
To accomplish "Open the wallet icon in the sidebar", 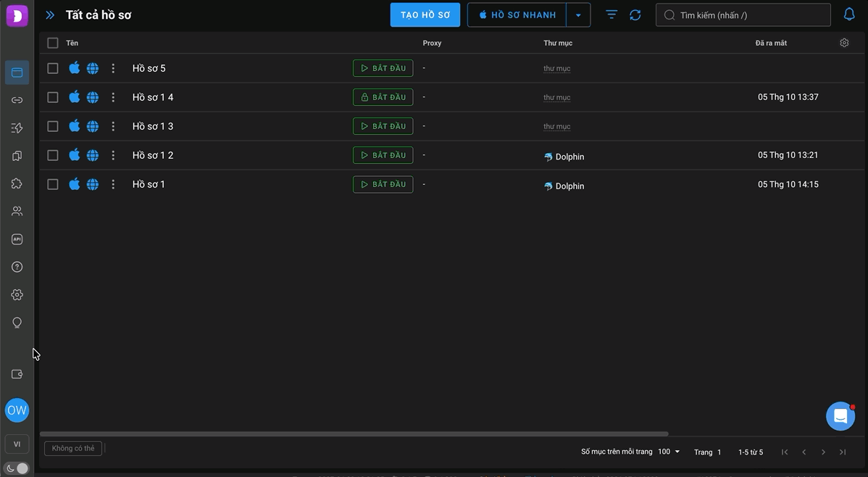I will click(x=17, y=374).
